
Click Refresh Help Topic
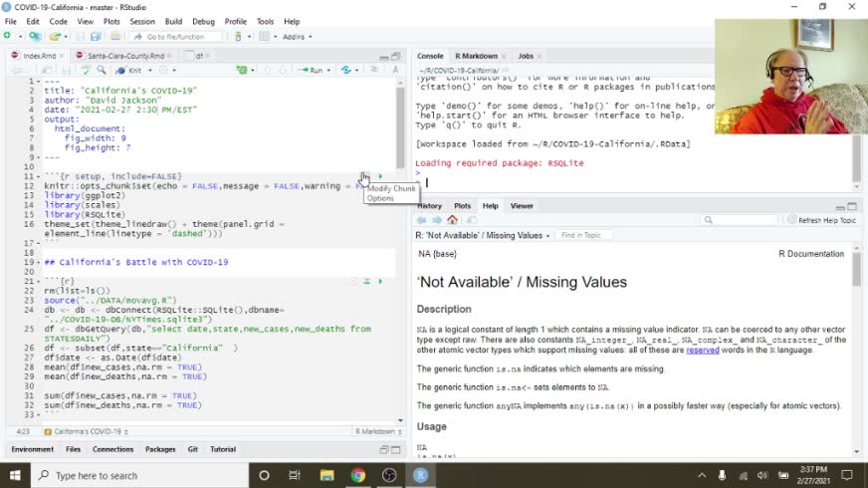tap(821, 220)
